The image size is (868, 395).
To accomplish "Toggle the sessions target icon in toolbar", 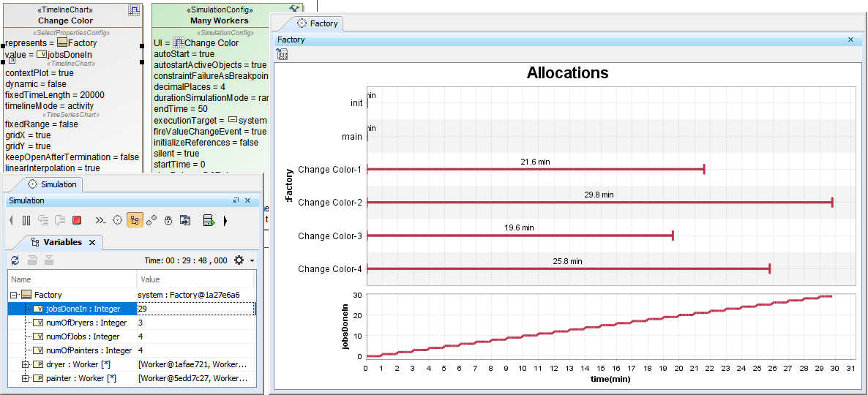I will pyautogui.click(x=118, y=220).
